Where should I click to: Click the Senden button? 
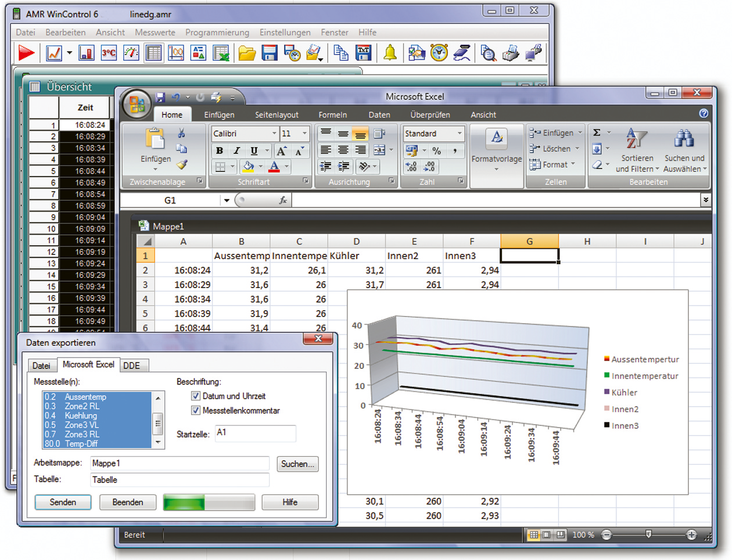pos(63,502)
